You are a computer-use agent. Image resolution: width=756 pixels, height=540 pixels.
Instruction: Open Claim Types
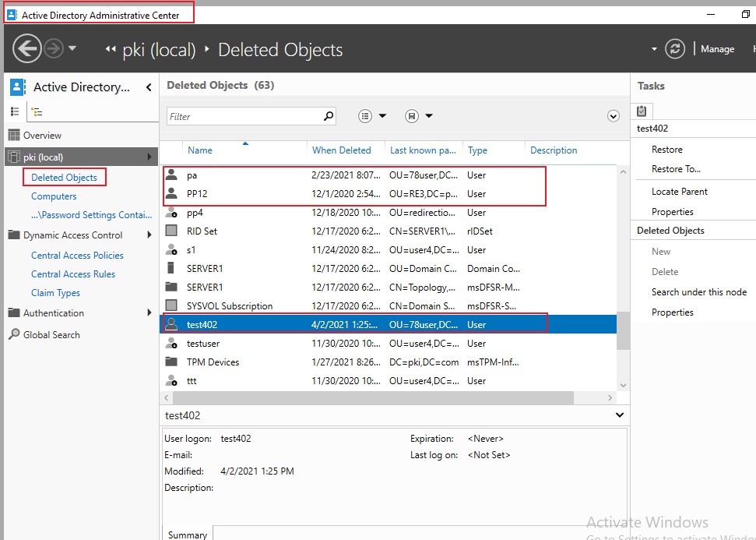55,293
